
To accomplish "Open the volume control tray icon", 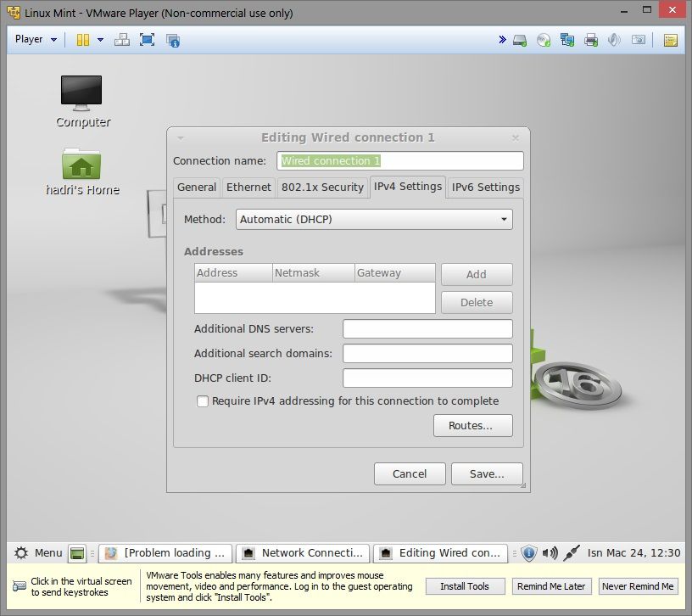I will (550, 553).
